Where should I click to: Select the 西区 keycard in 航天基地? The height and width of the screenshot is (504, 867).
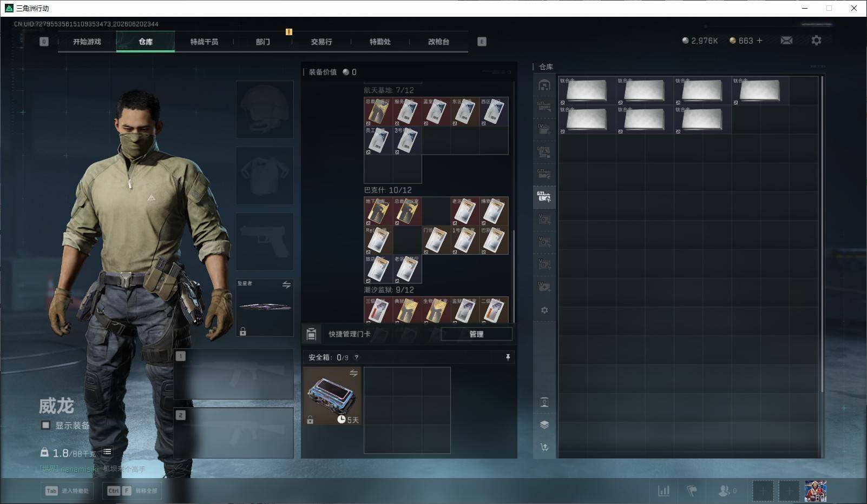tap(494, 112)
